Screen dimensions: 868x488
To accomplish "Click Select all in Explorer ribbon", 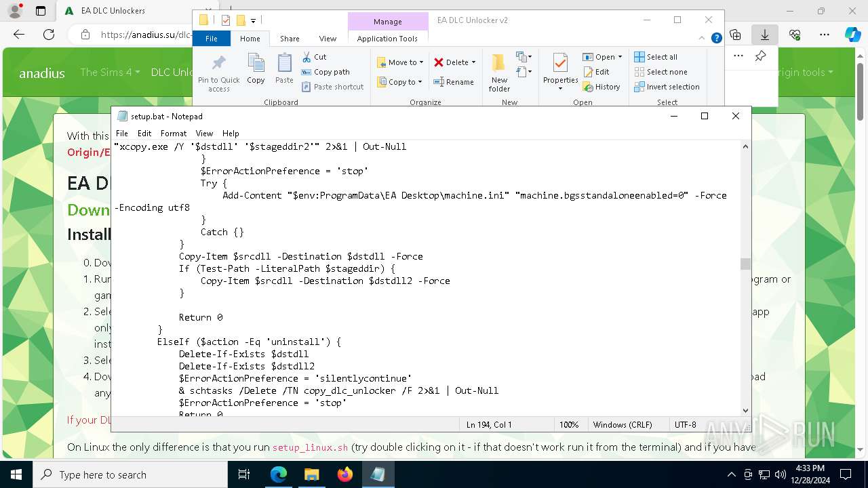I will pos(656,57).
